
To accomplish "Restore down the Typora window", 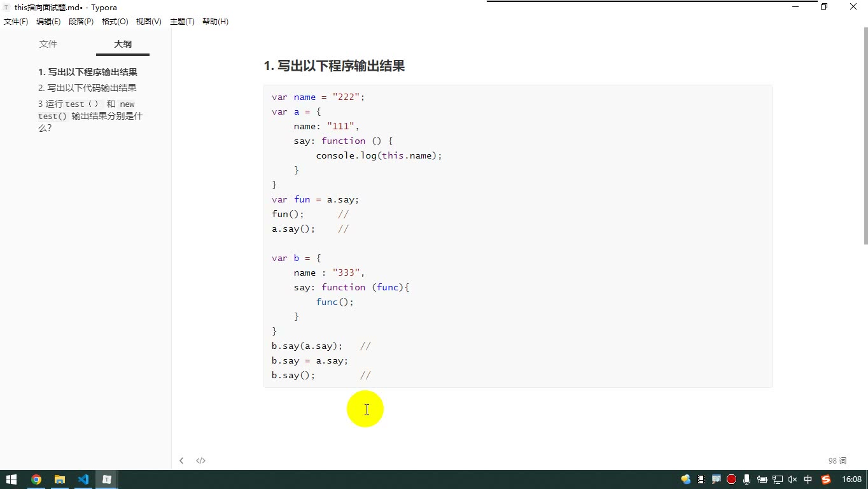I will click(x=824, y=7).
